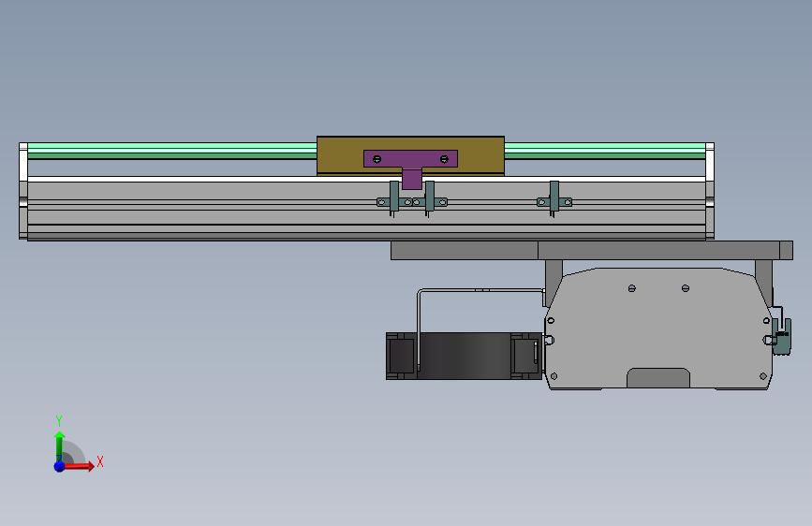Select the green guide rod right of carriage
Viewport: 812px width, 526px height.
(x=605, y=152)
